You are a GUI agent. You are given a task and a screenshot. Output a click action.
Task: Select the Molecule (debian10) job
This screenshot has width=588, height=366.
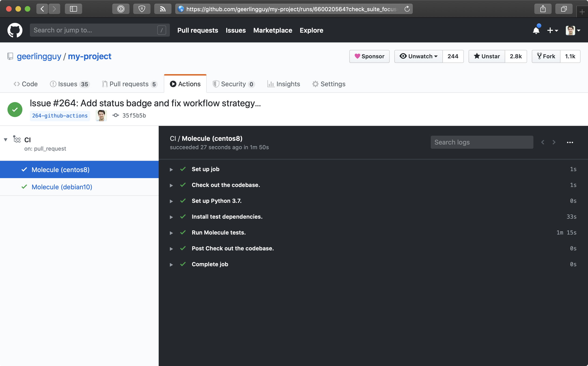pyautogui.click(x=62, y=187)
